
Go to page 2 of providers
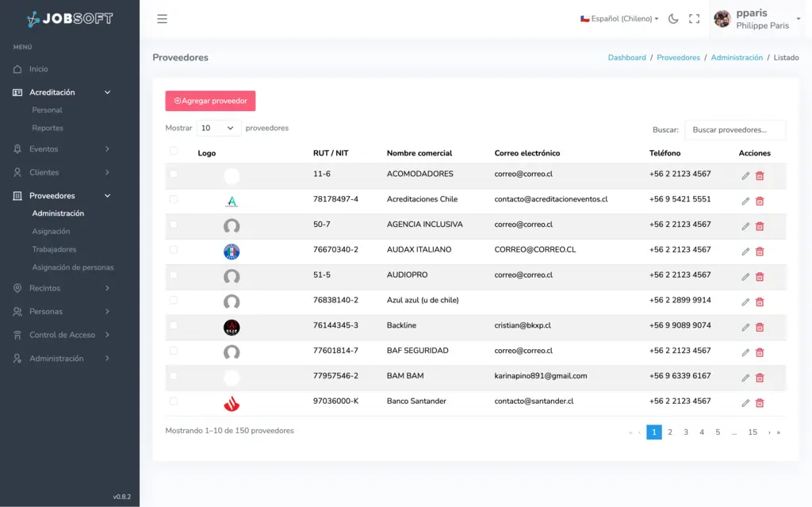670,432
